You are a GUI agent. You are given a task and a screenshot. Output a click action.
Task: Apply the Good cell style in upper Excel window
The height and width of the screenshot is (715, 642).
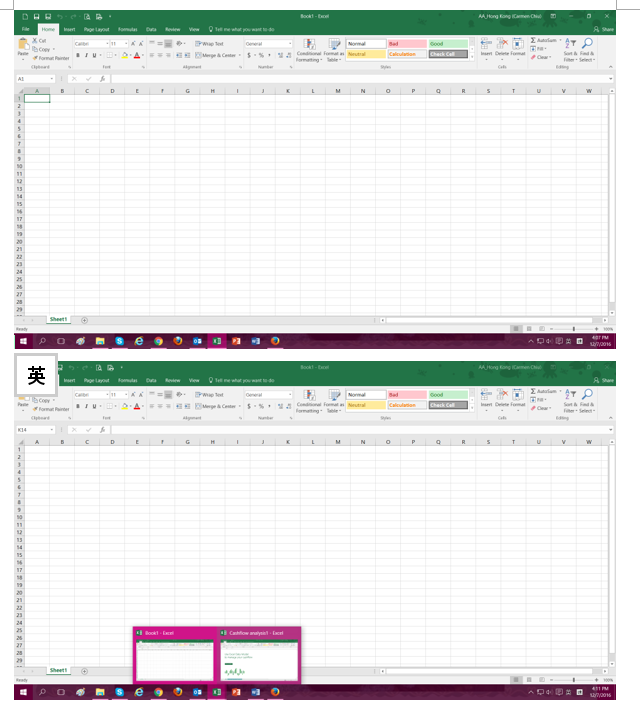point(448,44)
